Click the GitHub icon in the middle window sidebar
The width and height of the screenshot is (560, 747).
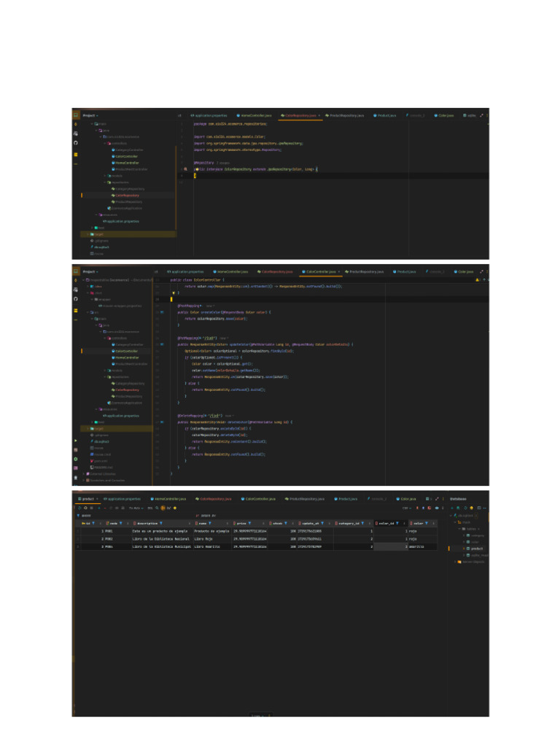(x=76, y=299)
